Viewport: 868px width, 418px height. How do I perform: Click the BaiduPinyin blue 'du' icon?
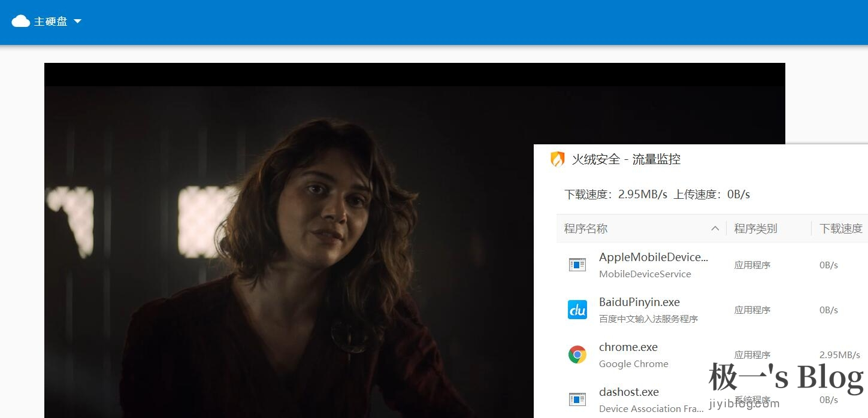577,310
